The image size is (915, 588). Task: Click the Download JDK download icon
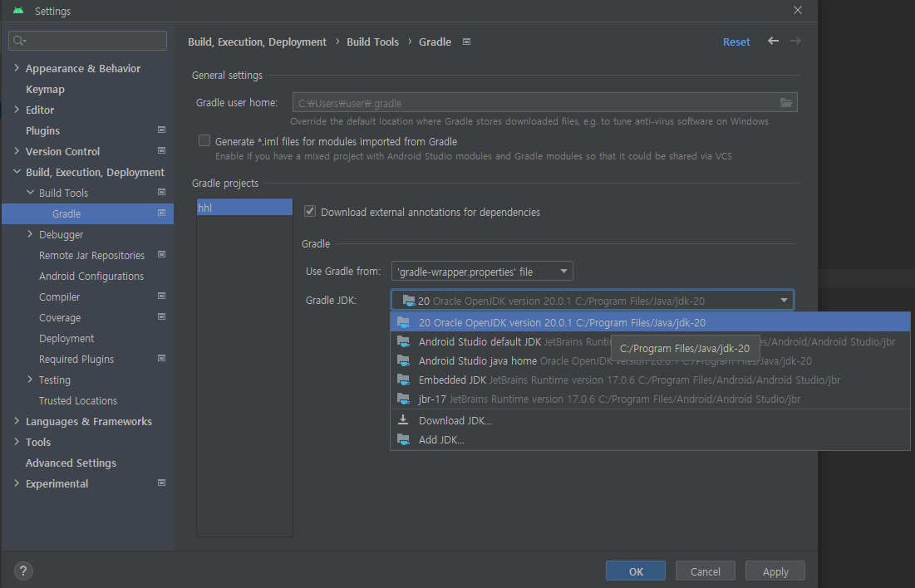(403, 420)
